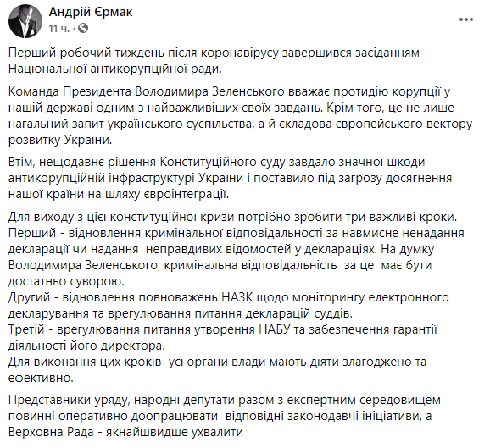Click the globe public privacy icon
This screenshot has height=448, width=490.
click(83, 29)
